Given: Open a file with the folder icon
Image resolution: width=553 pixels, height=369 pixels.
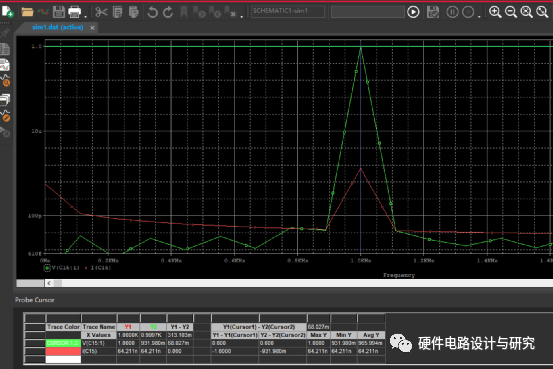Looking at the screenshot, I should click(27, 12).
